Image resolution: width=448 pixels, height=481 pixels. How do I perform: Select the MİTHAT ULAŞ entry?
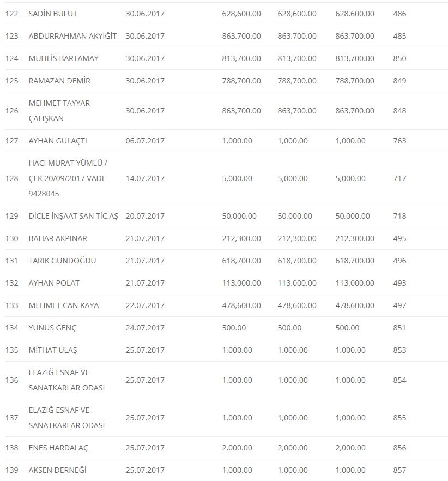(53, 350)
